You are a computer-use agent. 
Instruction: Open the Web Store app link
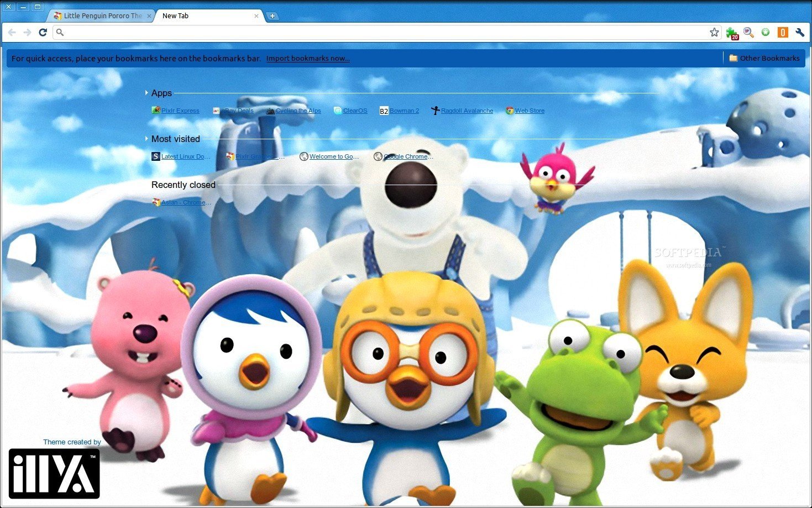tap(529, 111)
